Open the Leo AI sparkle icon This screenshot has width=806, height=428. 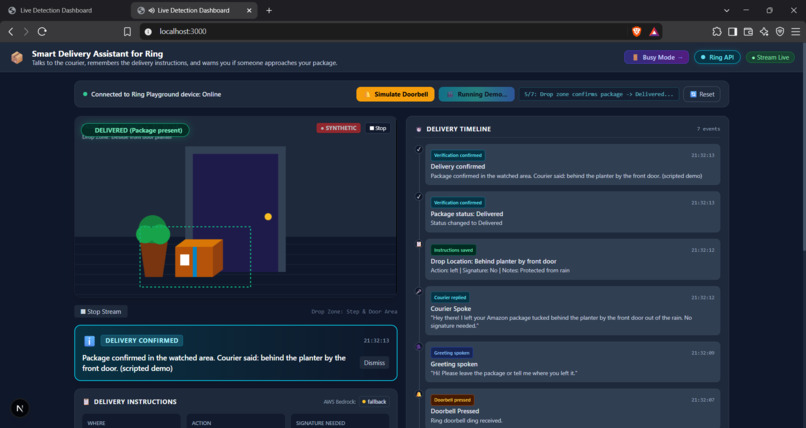(764, 32)
